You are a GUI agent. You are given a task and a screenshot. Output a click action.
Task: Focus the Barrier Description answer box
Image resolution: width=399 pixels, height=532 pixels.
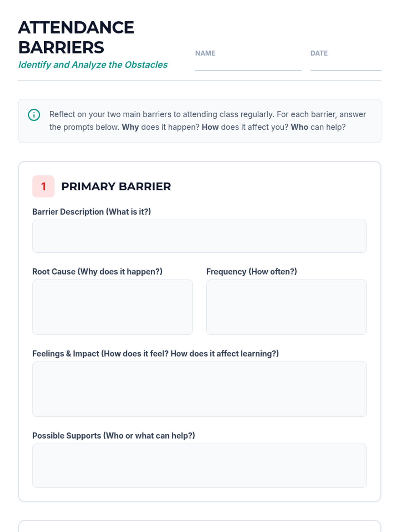tap(199, 236)
